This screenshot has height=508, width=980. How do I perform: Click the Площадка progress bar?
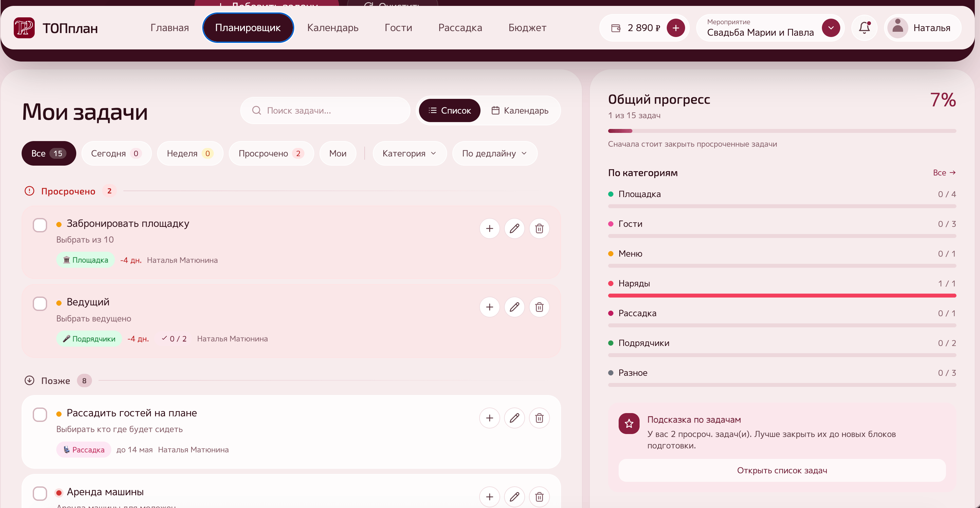click(x=782, y=206)
